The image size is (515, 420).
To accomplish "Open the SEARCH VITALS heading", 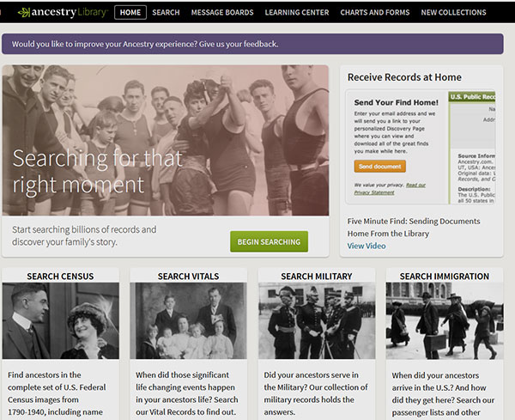I will [188, 276].
